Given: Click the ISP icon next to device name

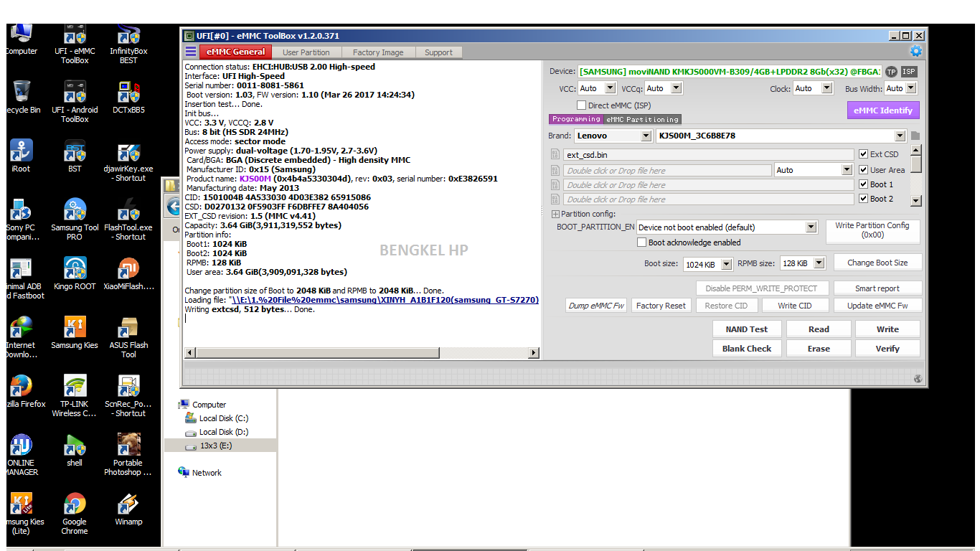Looking at the screenshot, I should pyautogui.click(x=908, y=72).
